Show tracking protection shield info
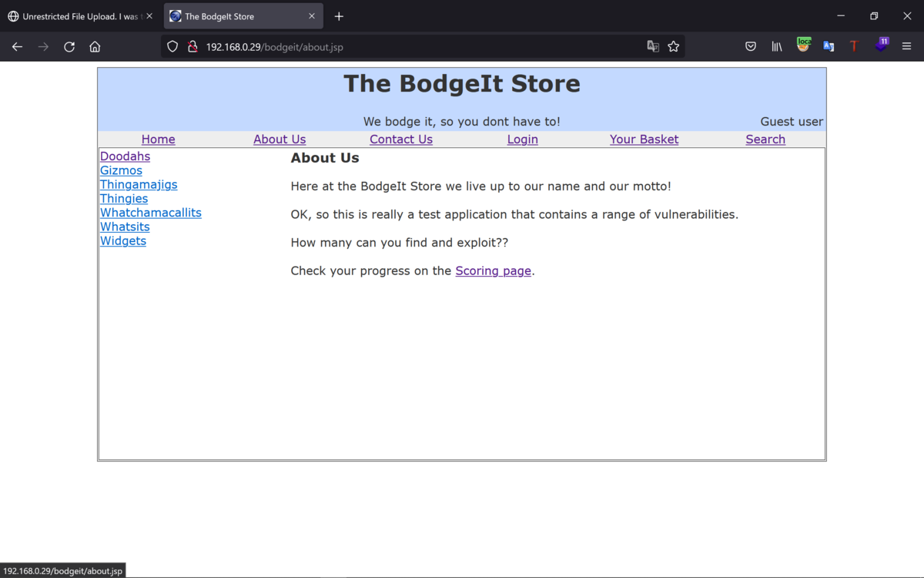The width and height of the screenshot is (924, 578). pyautogui.click(x=172, y=46)
